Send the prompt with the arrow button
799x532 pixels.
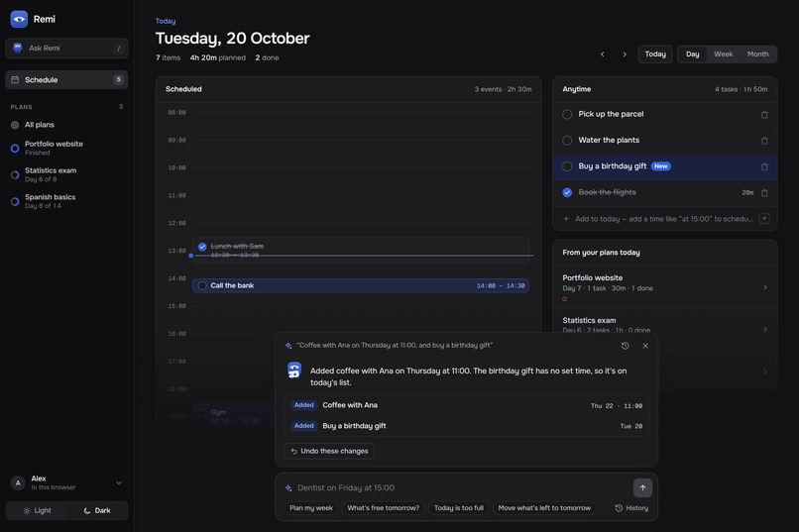[642, 487]
